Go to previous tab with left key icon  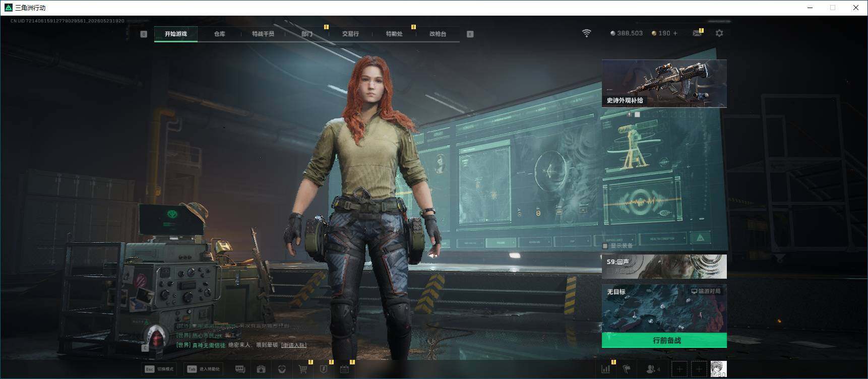pos(144,34)
